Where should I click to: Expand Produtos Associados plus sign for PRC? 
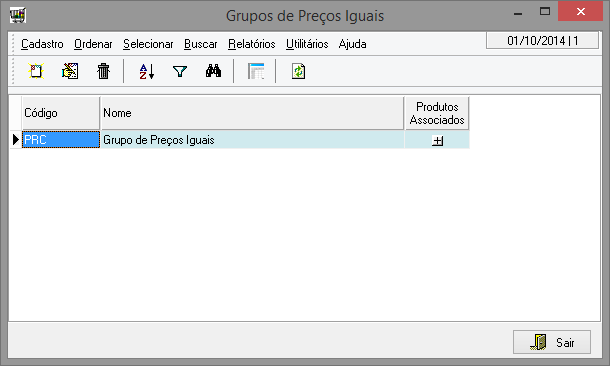coord(438,140)
